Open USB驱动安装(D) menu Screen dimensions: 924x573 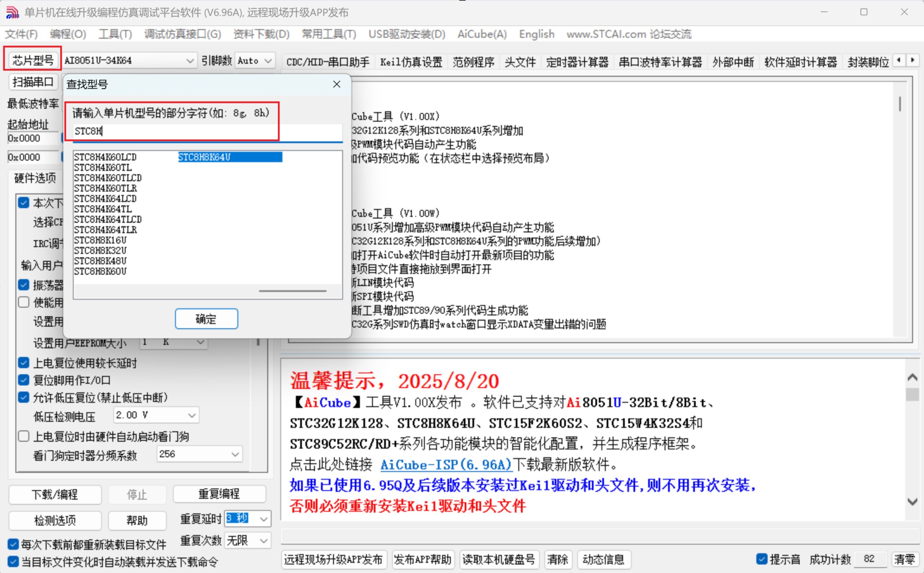coord(407,34)
